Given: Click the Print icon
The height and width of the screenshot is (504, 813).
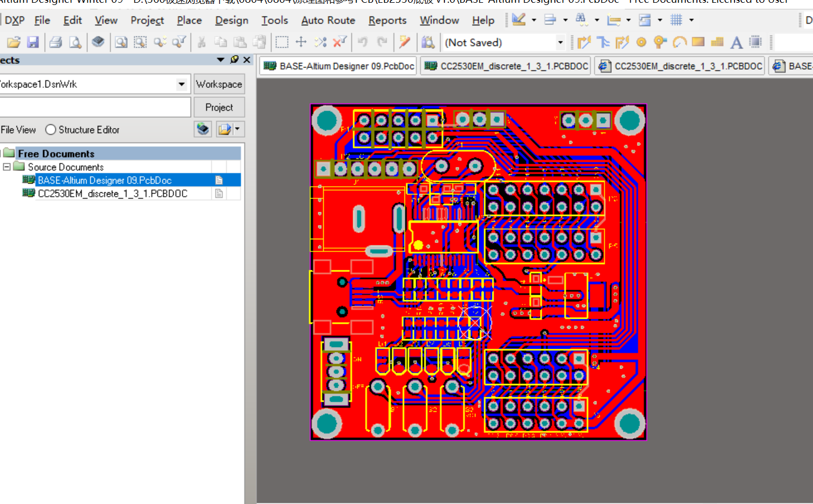Looking at the screenshot, I should click(x=55, y=42).
